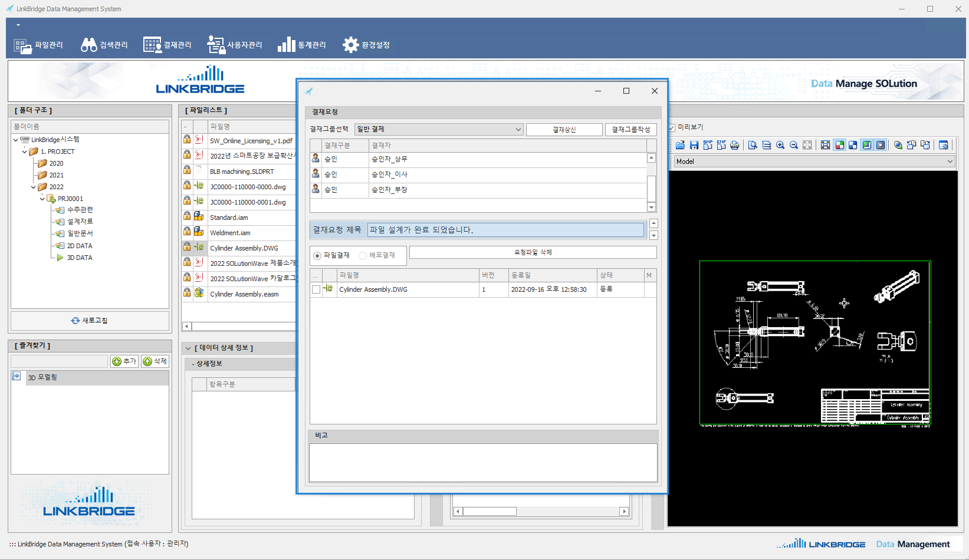Collapse the 데이터 상세 정보 section chevron
The image size is (969, 560).
coord(188,348)
